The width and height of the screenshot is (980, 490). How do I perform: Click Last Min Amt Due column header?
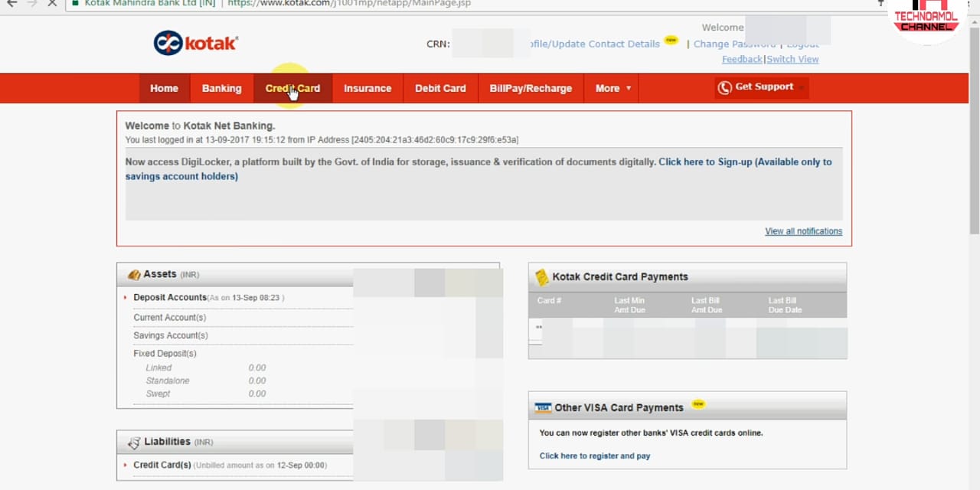point(629,305)
